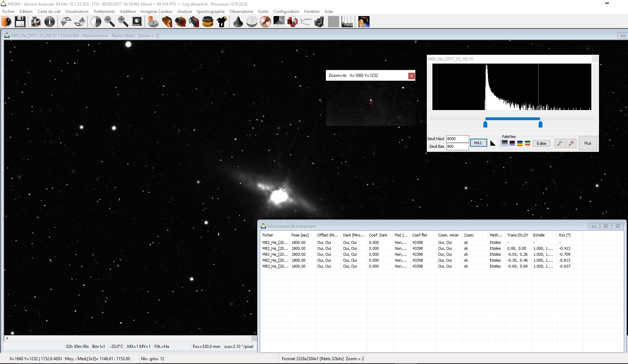The width and height of the screenshot is (628, 364).
Task: Click the floppy disk save icon
Action: [20, 22]
